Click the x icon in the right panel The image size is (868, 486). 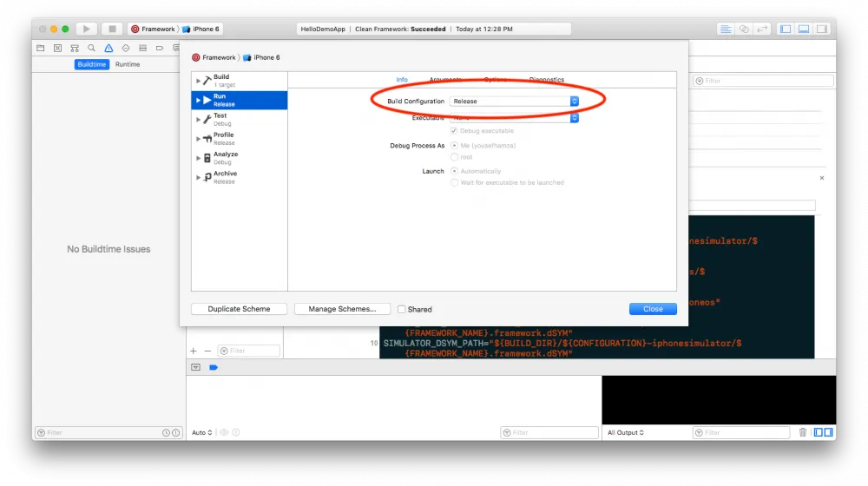pyautogui.click(x=821, y=178)
